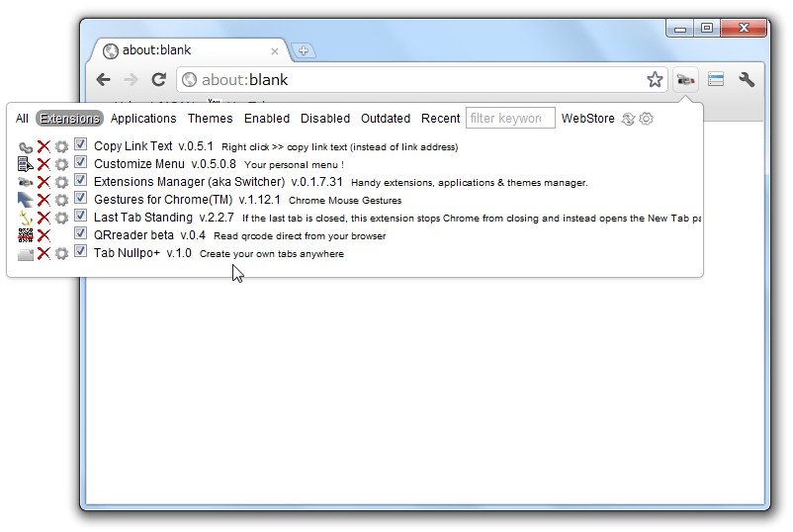Disable Copy Link Text checkbox

[80, 144]
